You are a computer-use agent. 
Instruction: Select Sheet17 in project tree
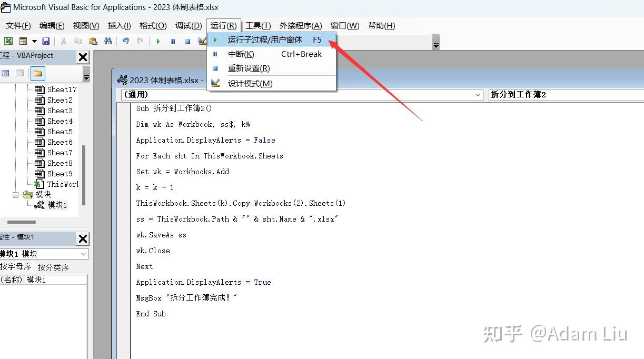pyautogui.click(x=56, y=89)
